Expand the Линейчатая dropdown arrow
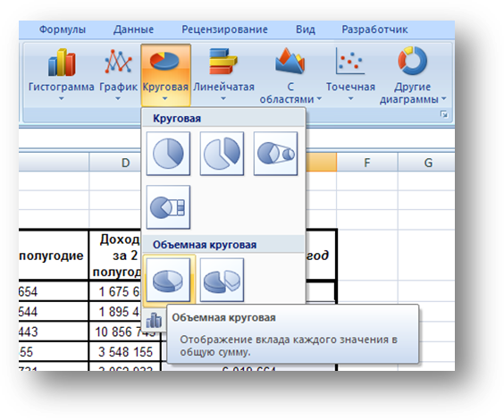The image size is (504, 420). [223, 99]
